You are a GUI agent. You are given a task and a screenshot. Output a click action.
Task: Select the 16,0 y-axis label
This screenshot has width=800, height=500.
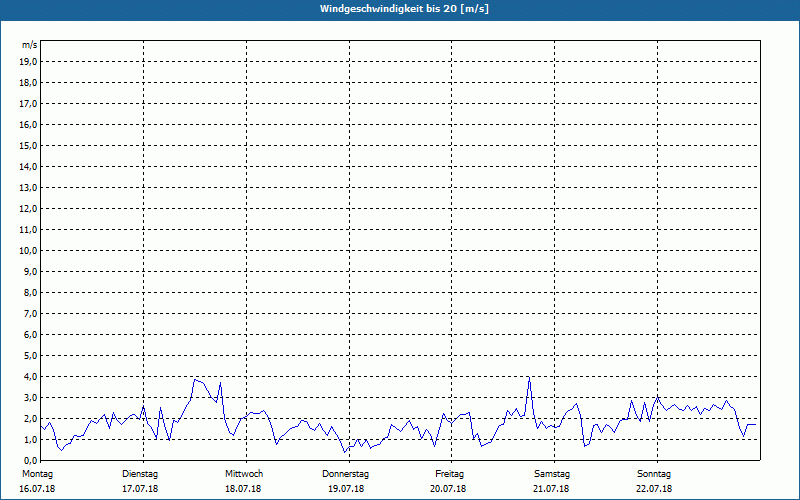(x=28, y=124)
